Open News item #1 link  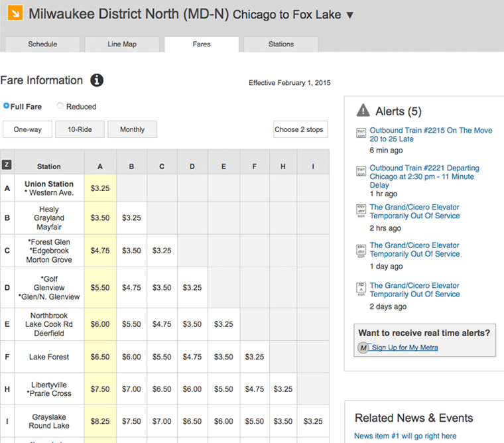405,436
